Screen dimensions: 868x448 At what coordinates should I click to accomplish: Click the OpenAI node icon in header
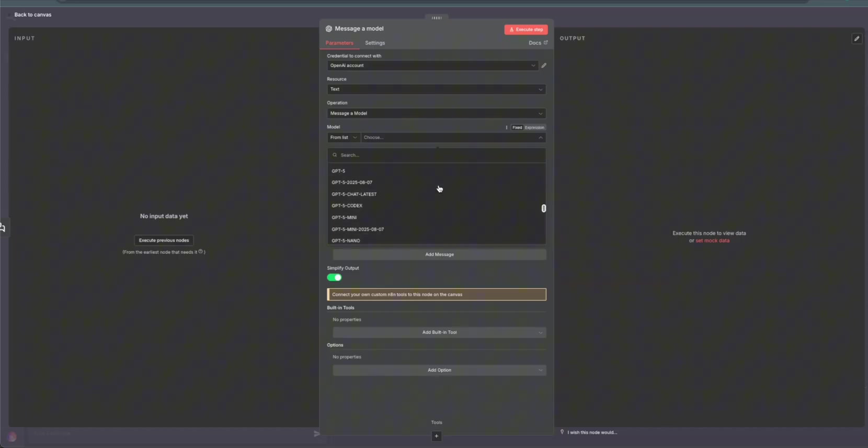[x=329, y=29]
